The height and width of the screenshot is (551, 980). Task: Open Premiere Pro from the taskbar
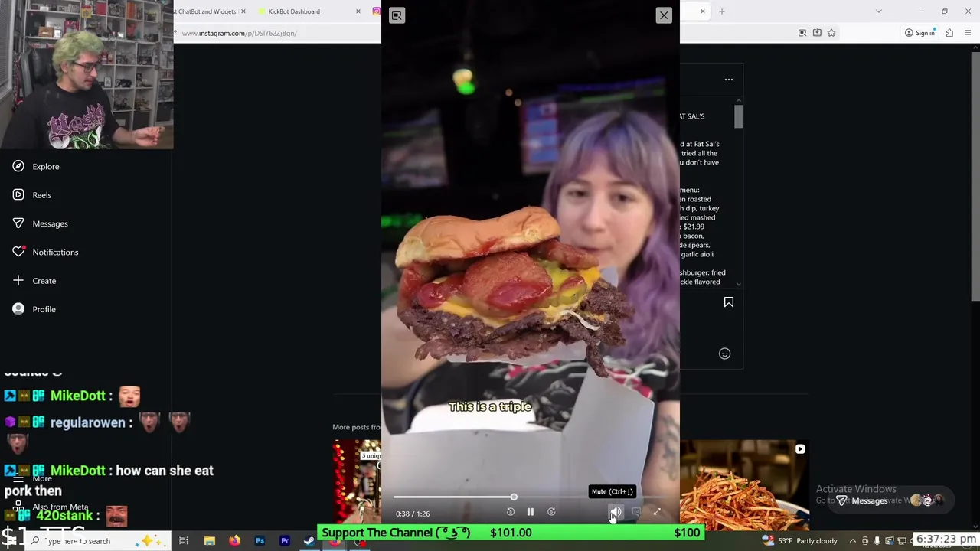coord(285,541)
